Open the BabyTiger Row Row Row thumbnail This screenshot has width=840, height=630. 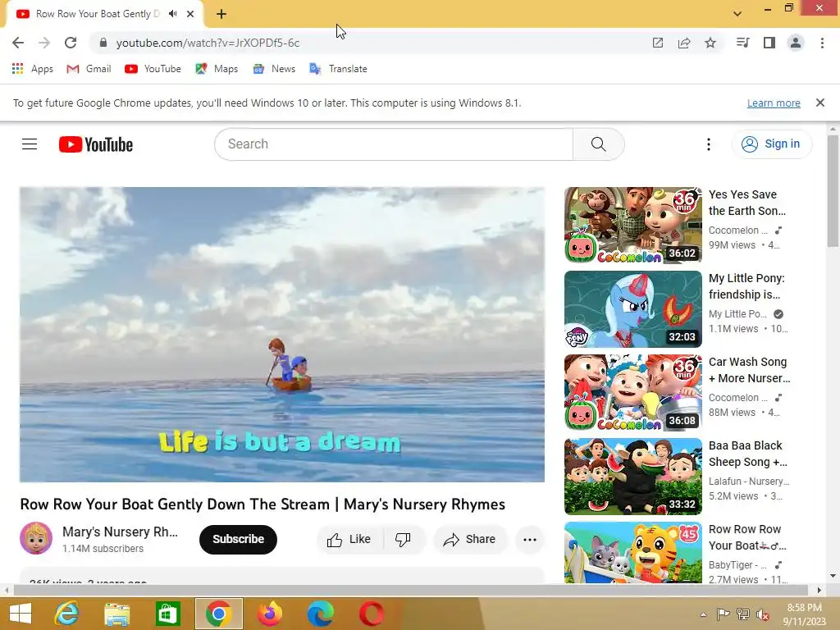click(632, 552)
